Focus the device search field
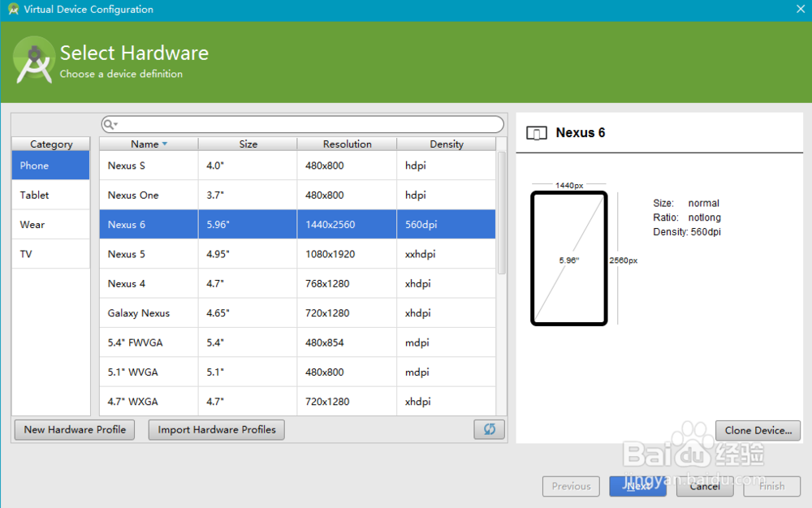The image size is (812, 508). pyautogui.click(x=302, y=124)
